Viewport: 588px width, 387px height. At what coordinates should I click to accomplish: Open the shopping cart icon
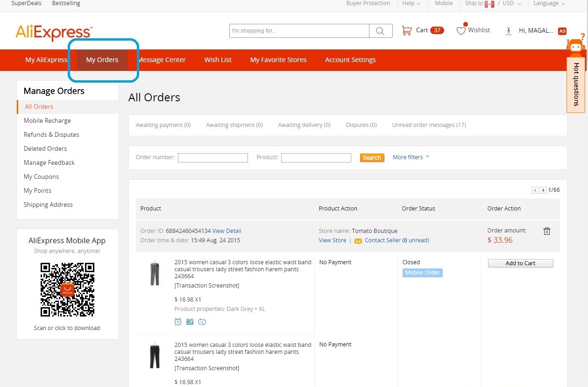point(407,30)
